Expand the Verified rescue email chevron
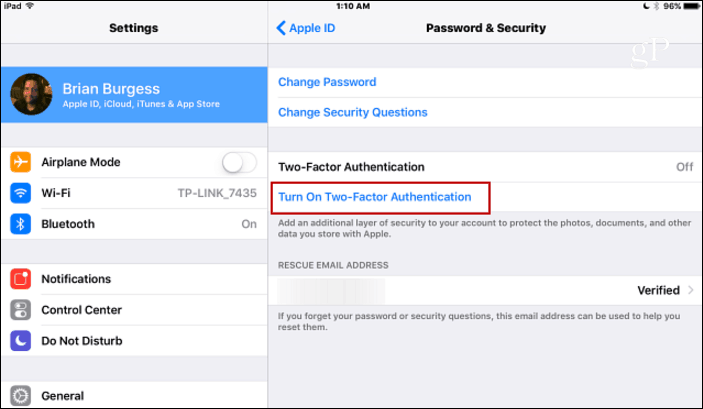 click(691, 290)
